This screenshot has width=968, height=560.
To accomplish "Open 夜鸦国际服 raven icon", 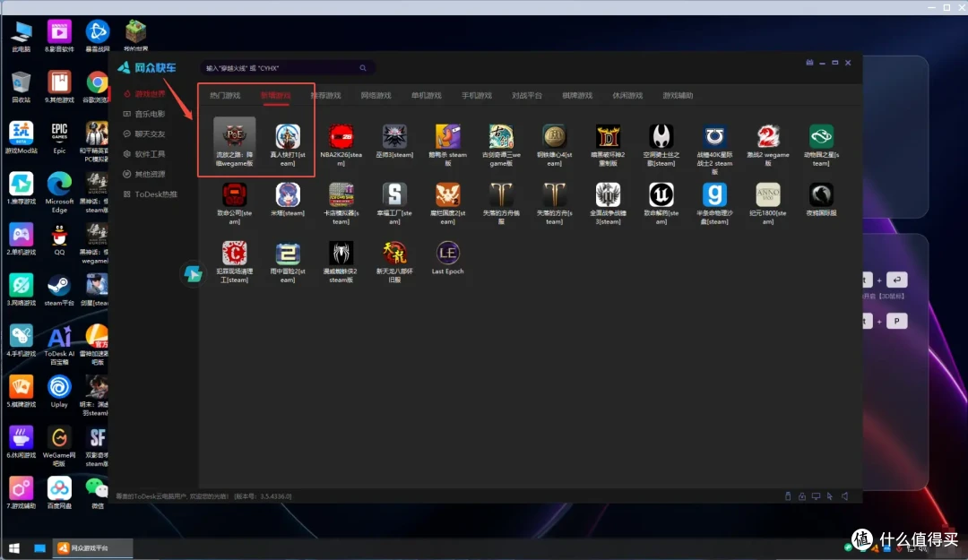I will pyautogui.click(x=821, y=194).
